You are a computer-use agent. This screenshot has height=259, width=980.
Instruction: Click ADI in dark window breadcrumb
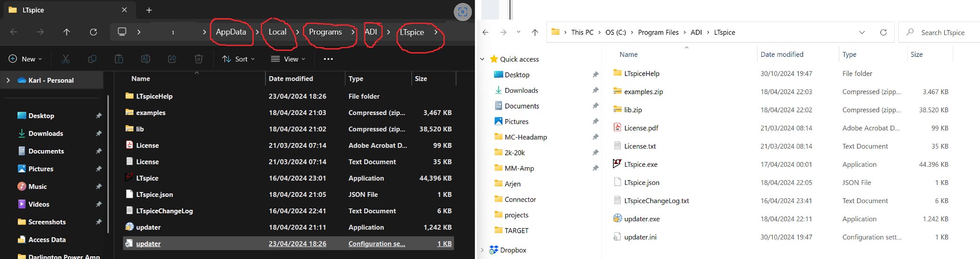[371, 32]
